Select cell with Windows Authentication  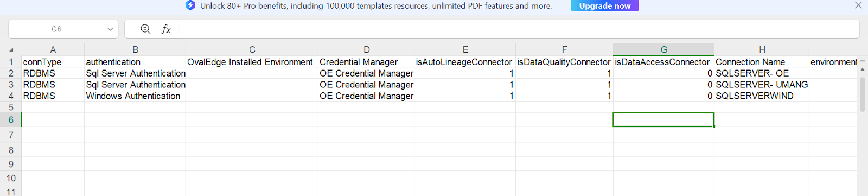(x=135, y=96)
